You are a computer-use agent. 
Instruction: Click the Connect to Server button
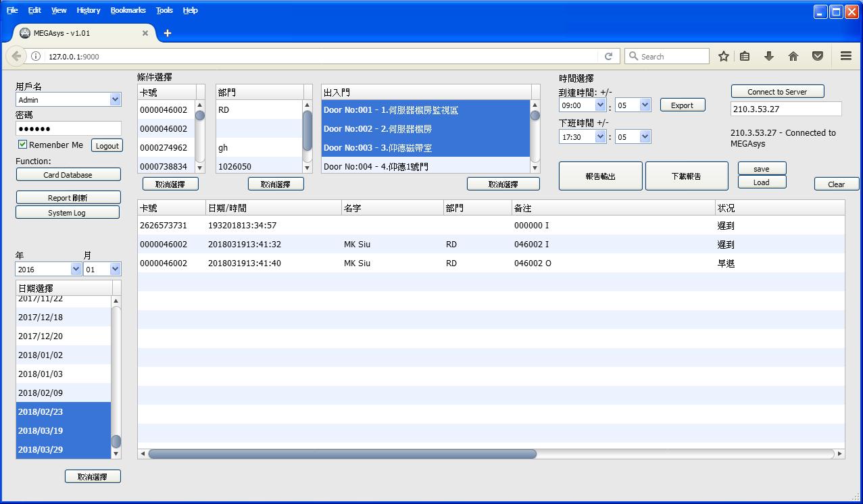(777, 92)
